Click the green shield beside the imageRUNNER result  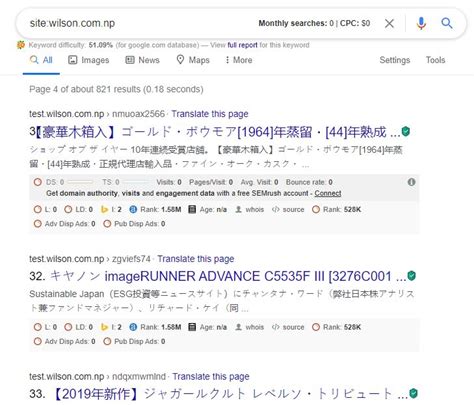click(x=412, y=276)
